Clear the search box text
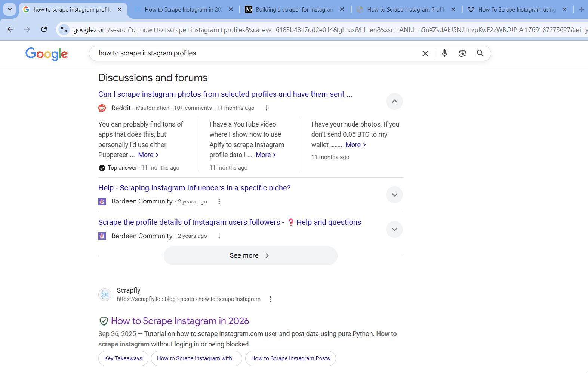 (425, 53)
